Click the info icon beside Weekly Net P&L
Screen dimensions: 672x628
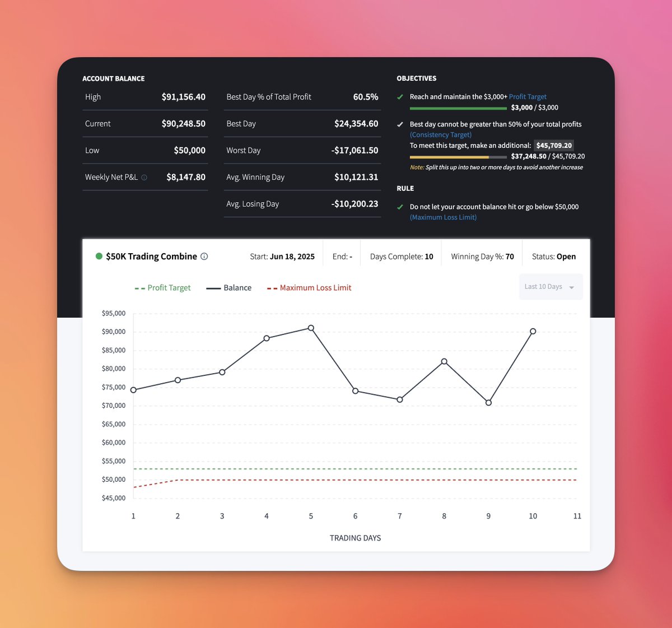(x=144, y=178)
